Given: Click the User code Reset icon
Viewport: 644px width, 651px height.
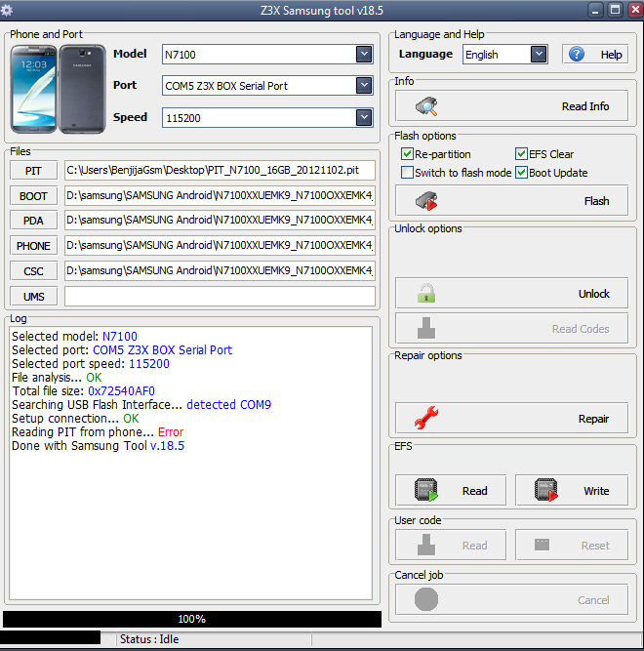Looking at the screenshot, I should pyautogui.click(x=542, y=545).
